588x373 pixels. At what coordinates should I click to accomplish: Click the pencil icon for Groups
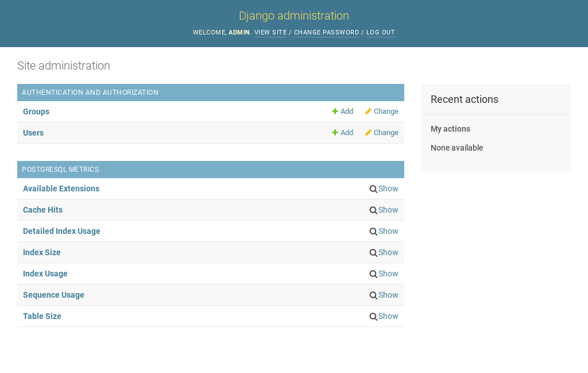click(x=368, y=111)
